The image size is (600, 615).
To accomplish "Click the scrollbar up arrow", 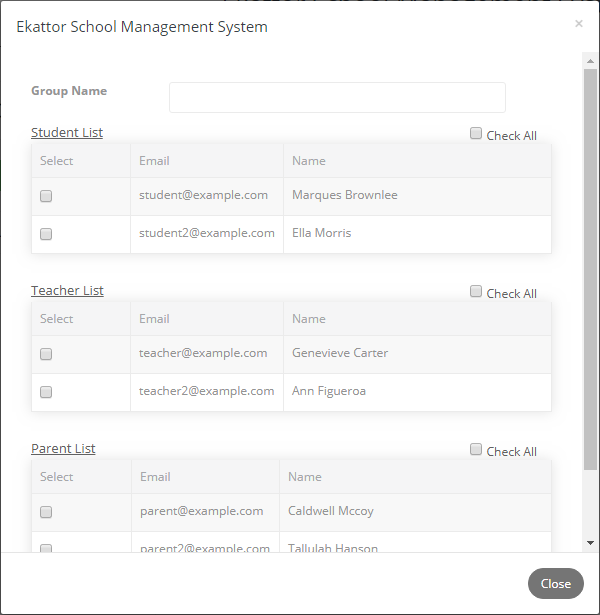I will tap(590, 61).
